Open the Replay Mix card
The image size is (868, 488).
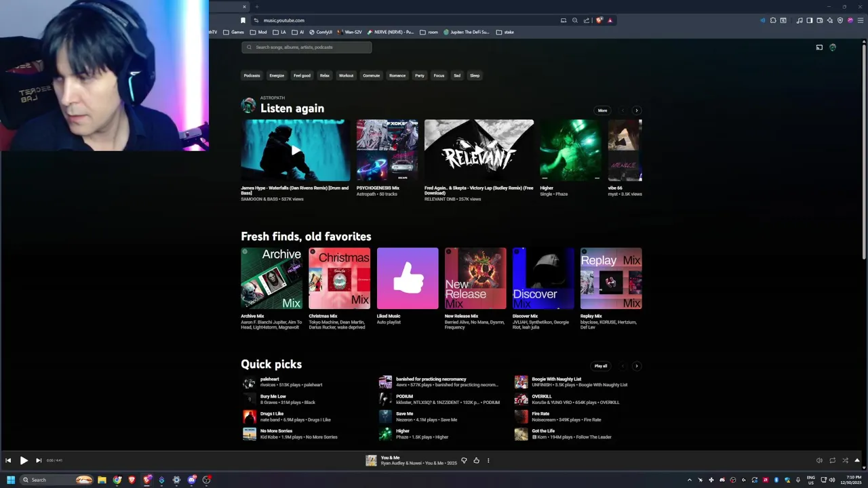click(611, 279)
